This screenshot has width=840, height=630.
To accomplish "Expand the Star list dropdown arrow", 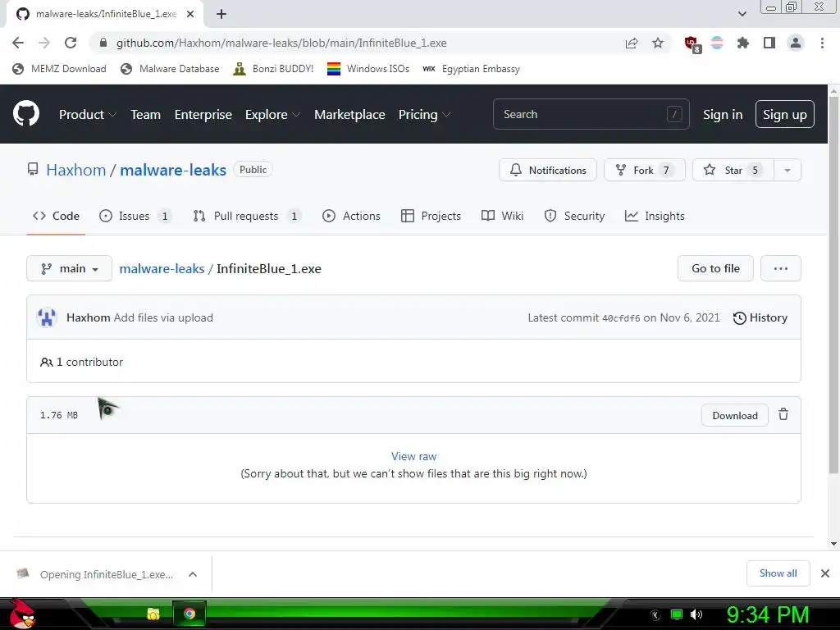I will coord(787,171).
